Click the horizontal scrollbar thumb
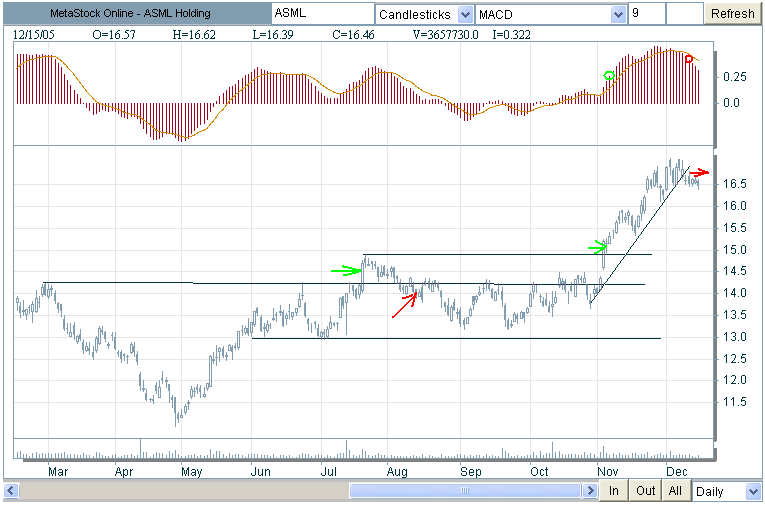Screen dimensions: 765x505 tap(465, 490)
